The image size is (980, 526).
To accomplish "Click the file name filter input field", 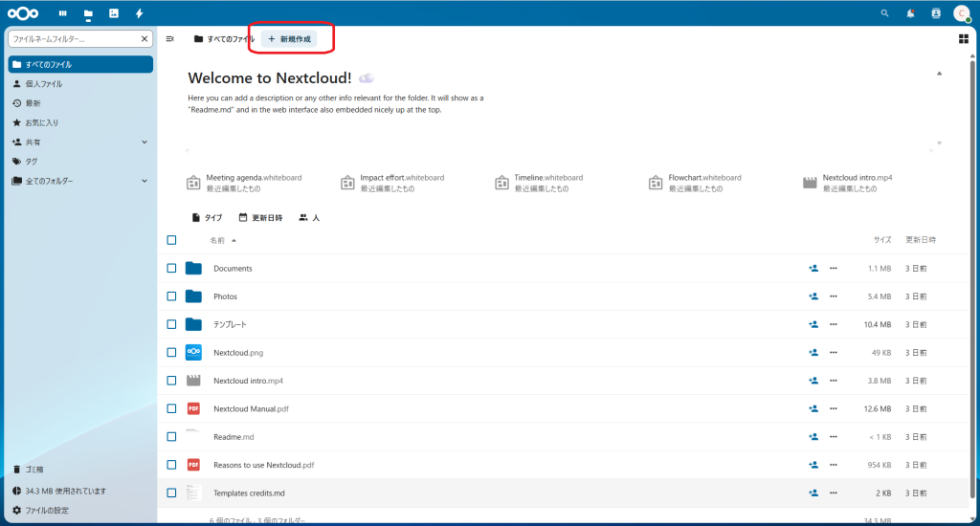I will tap(75, 39).
